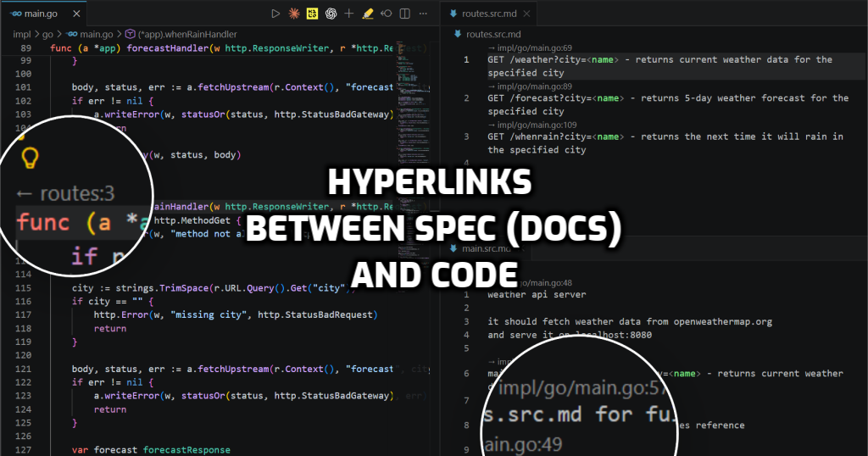The width and height of the screenshot is (868, 456).
Task: Follow the '← routes:3' back link
Action: tap(64, 193)
